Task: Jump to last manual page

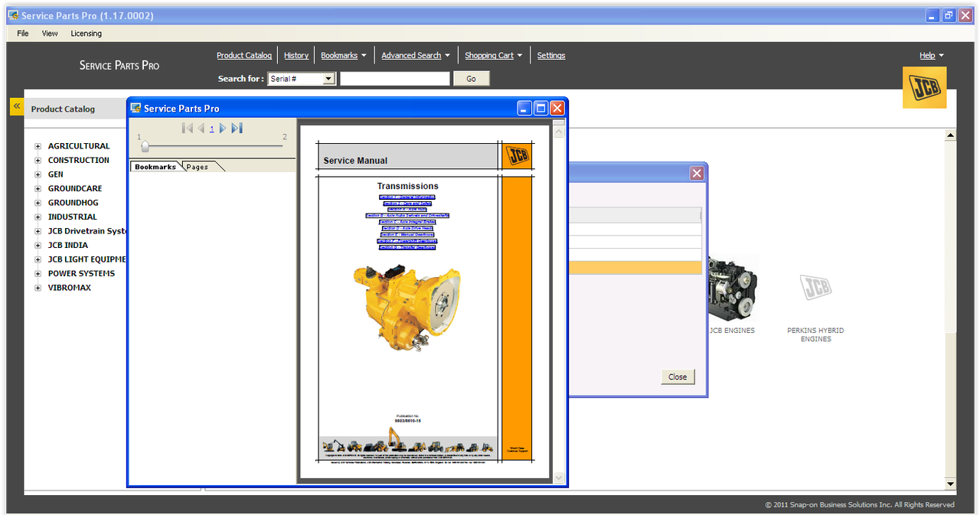Action: pyautogui.click(x=237, y=129)
